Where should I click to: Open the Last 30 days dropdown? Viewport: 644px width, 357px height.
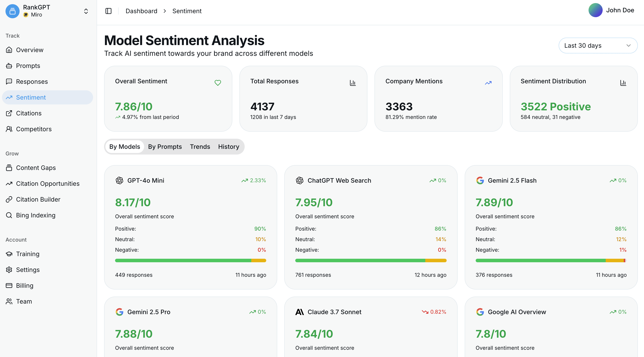click(x=598, y=46)
